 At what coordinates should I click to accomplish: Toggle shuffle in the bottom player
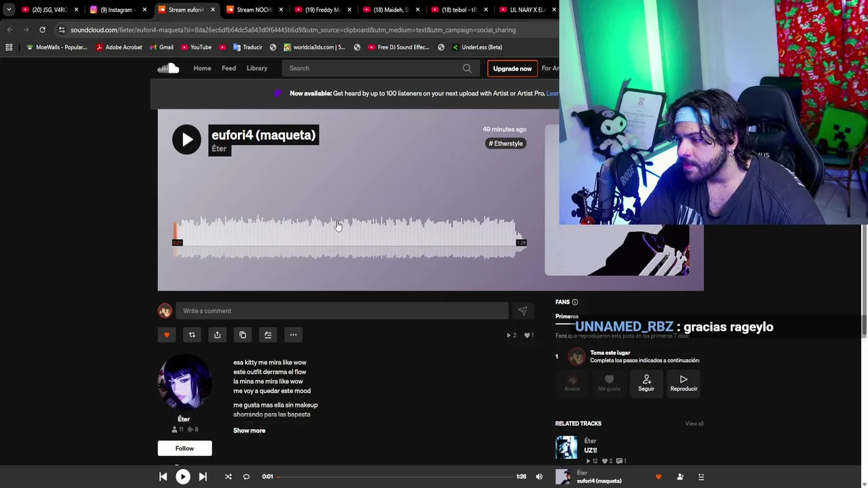tap(229, 476)
